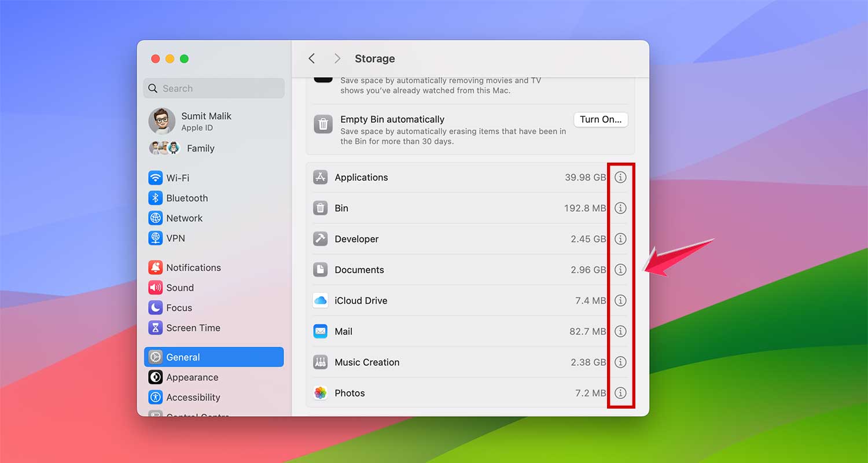View info for Applications storage
Screen dimensions: 868x463
tap(620, 177)
